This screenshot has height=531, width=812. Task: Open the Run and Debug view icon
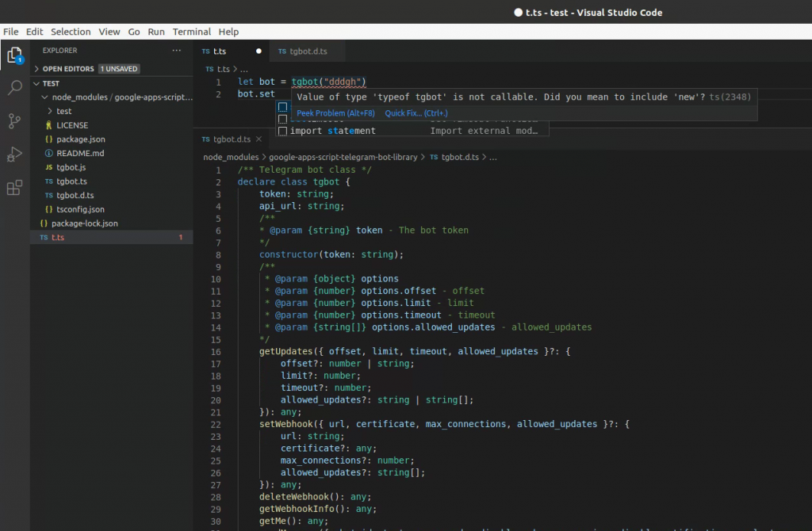14,155
